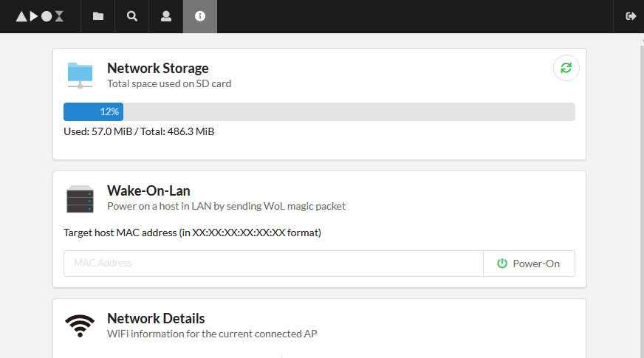Refresh network storage usage
This screenshot has height=358, width=644.
tap(566, 68)
